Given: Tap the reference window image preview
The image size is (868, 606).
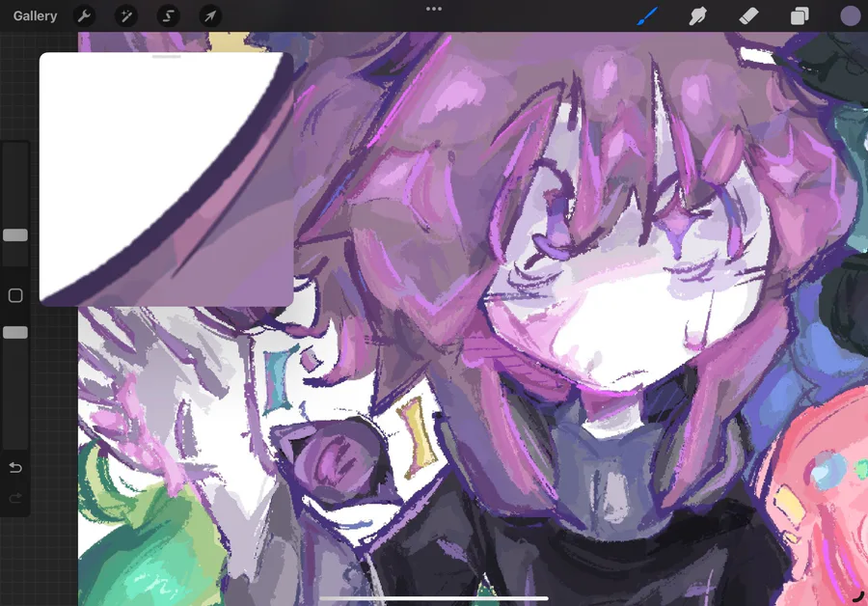Looking at the screenshot, I should tap(166, 179).
